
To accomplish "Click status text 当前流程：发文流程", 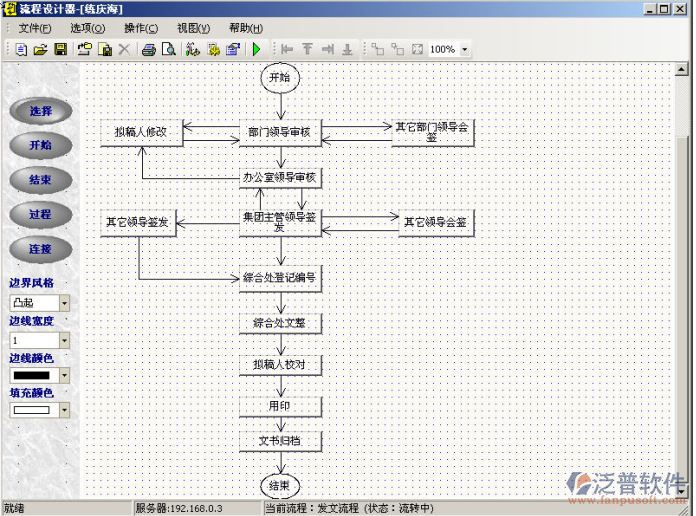I will (312, 508).
